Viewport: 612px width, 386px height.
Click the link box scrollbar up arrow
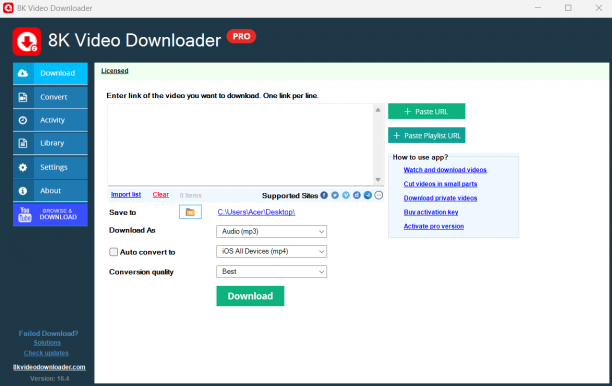click(x=378, y=110)
